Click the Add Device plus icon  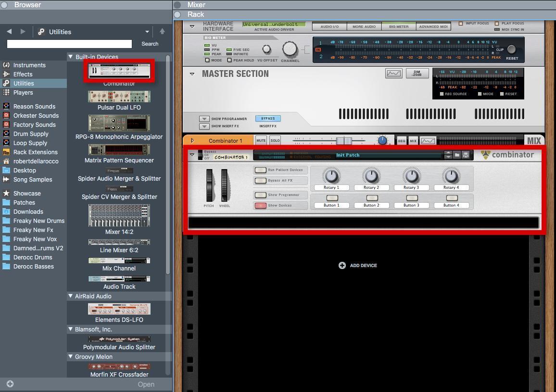342,265
